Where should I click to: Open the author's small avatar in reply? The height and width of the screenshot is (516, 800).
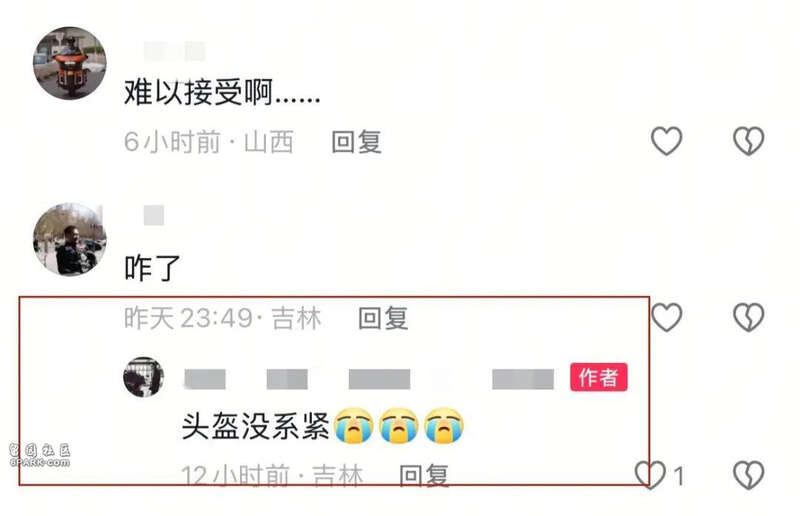tap(143, 377)
